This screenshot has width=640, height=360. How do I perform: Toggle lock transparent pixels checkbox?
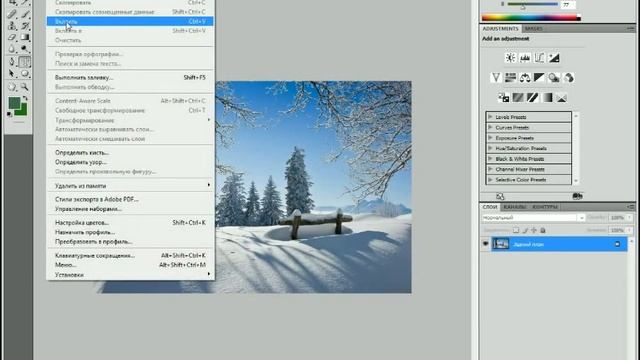tap(516, 230)
